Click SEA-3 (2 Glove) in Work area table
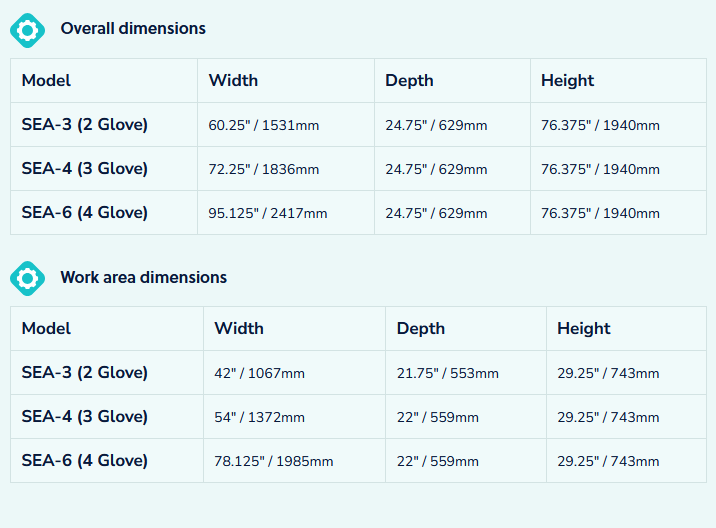Image resolution: width=716 pixels, height=528 pixels. click(85, 373)
